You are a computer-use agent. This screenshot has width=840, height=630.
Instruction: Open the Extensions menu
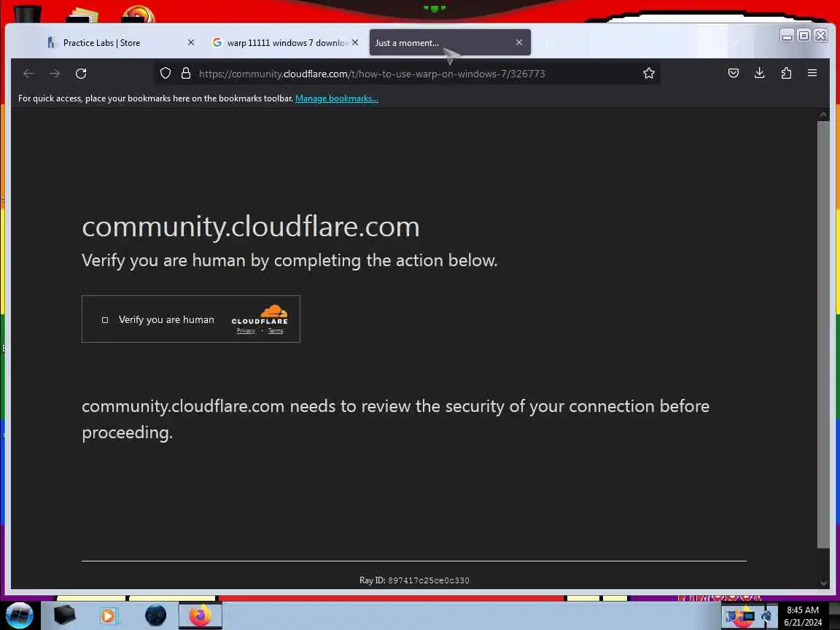click(x=786, y=73)
